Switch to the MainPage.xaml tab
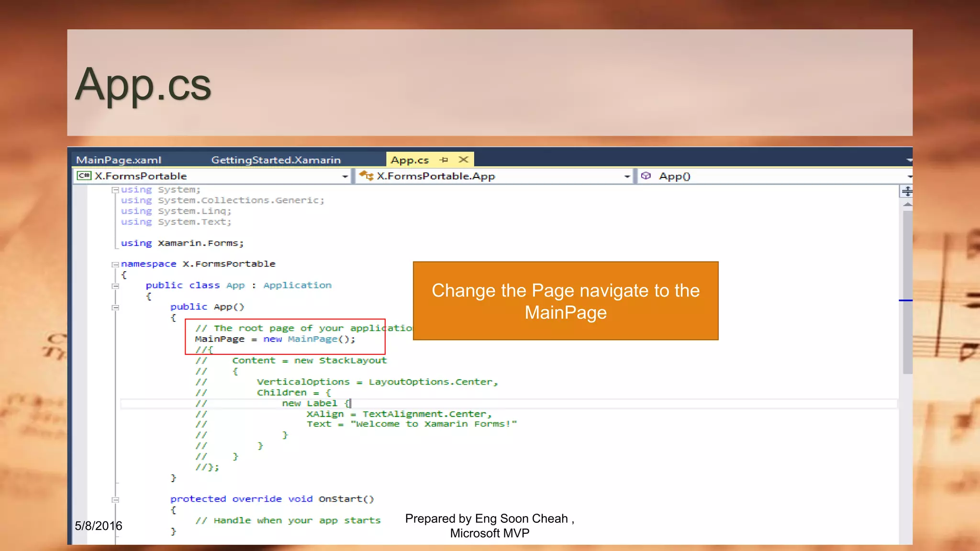This screenshot has width=980, height=551. (x=119, y=160)
